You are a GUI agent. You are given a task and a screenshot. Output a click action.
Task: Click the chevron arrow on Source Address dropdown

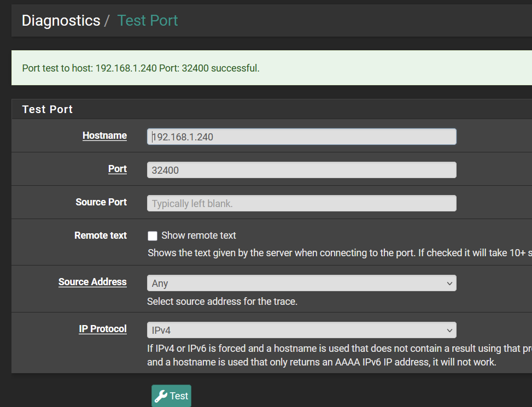449,284
